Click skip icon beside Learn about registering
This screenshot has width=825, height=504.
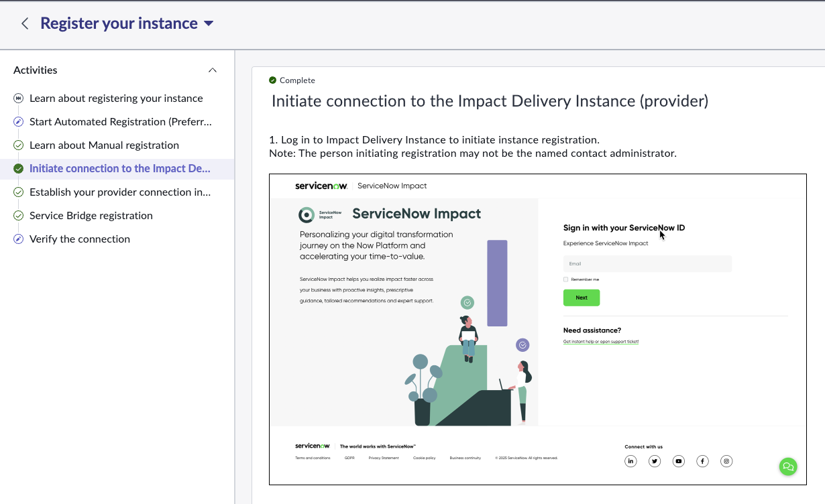click(x=19, y=99)
